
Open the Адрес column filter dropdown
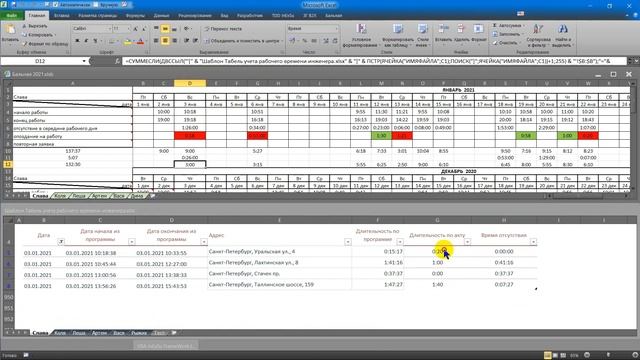click(348, 242)
